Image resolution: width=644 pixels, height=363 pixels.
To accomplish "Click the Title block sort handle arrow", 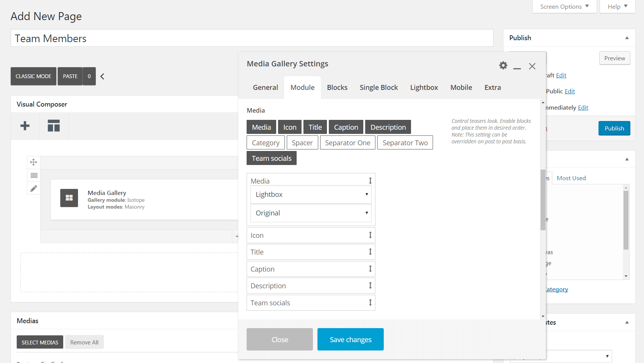I will coord(370,251).
